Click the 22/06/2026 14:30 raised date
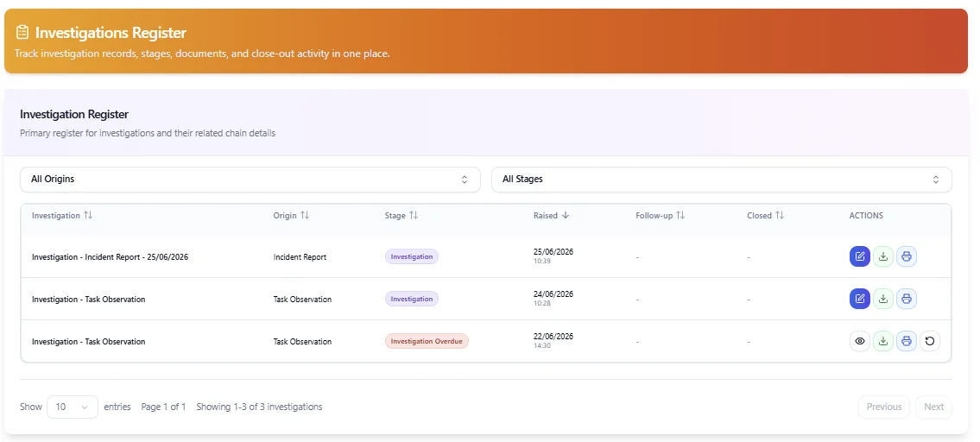 [553, 341]
